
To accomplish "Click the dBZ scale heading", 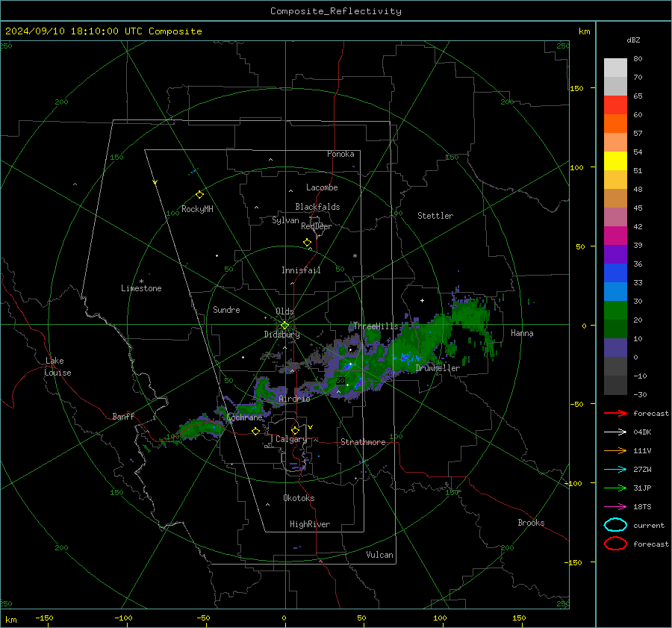I will click(633, 40).
